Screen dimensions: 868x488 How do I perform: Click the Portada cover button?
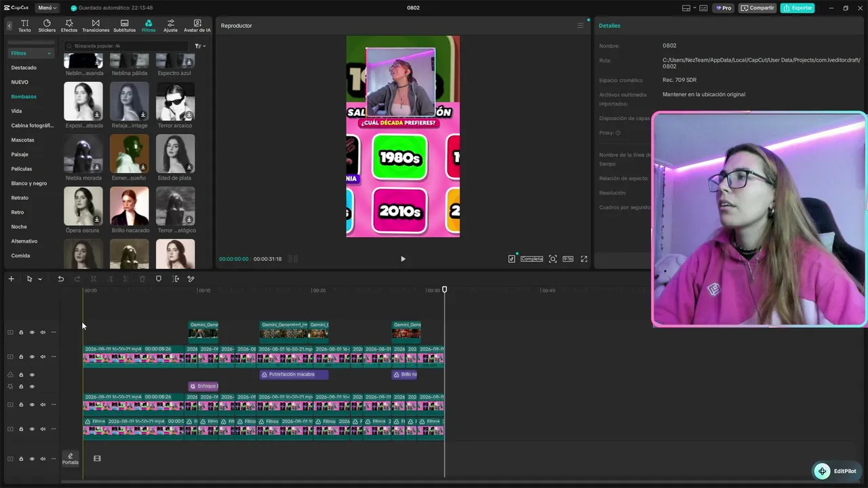(71, 459)
